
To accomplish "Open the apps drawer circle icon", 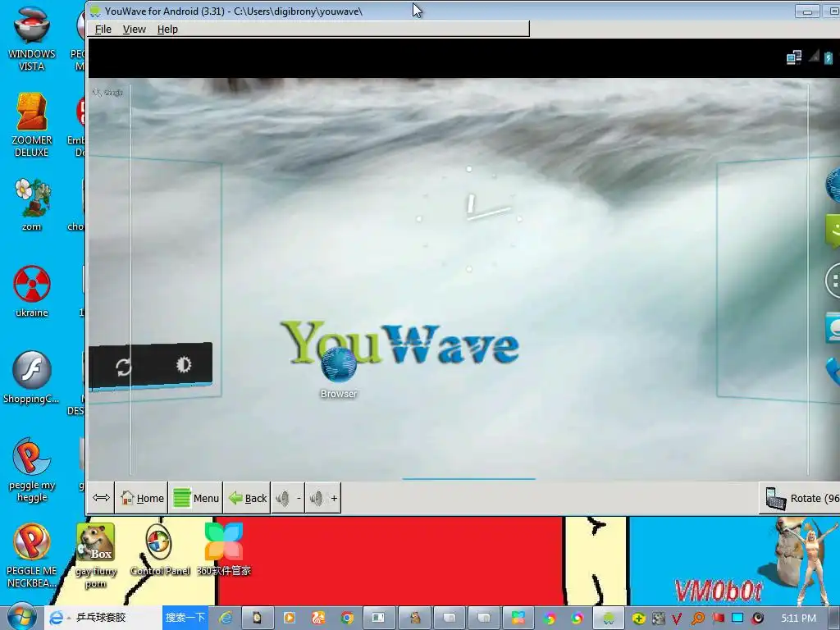I will pos(833,281).
